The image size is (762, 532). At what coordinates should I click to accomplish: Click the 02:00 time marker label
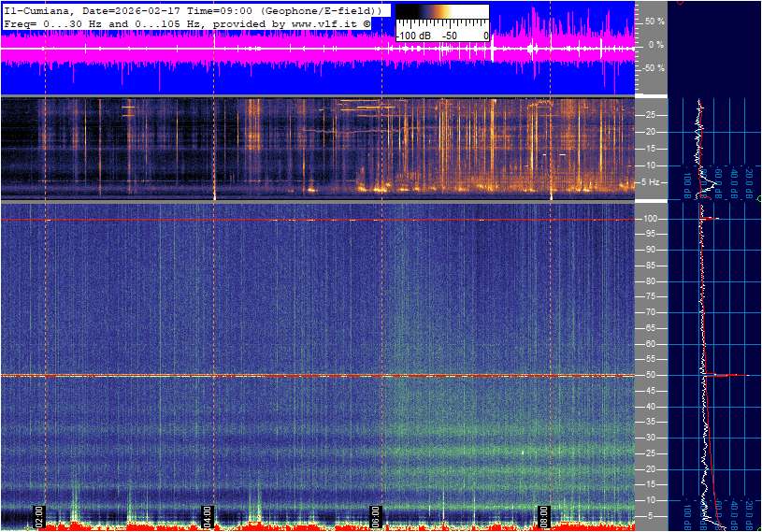click(x=40, y=514)
